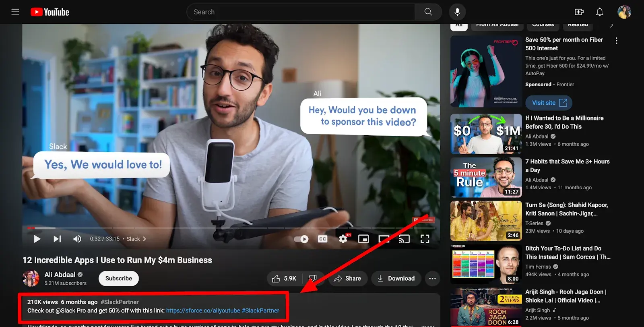Open the Rooh Jaga Doon thumbnail
644x327 pixels.
pos(486,307)
